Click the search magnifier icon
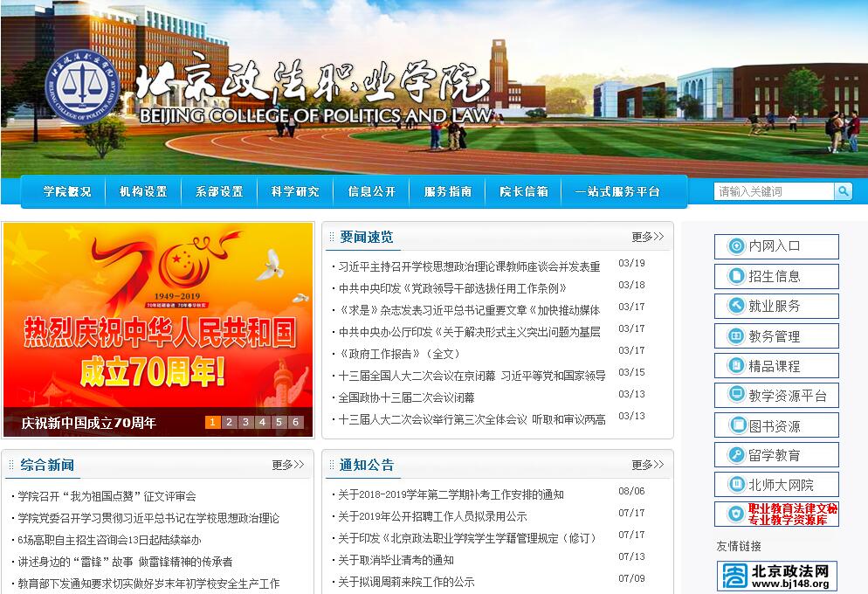Image resolution: width=868 pixels, height=594 pixels. coord(843,191)
